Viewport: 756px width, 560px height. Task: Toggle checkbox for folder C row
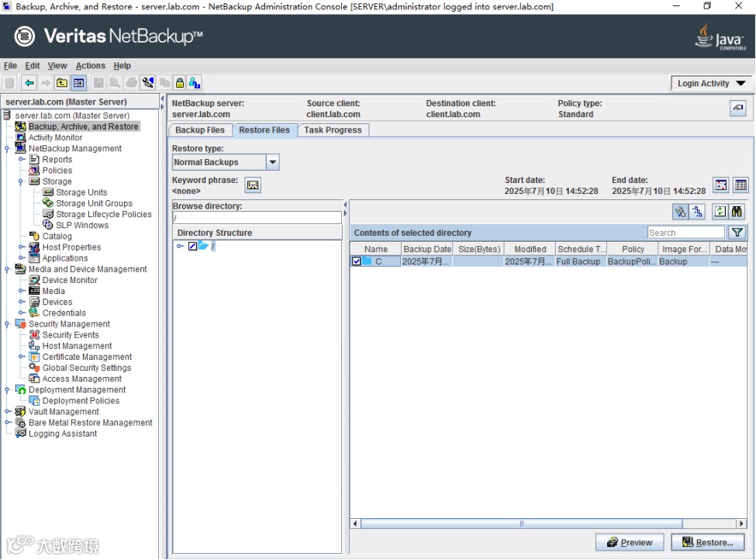pyautogui.click(x=357, y=261)
